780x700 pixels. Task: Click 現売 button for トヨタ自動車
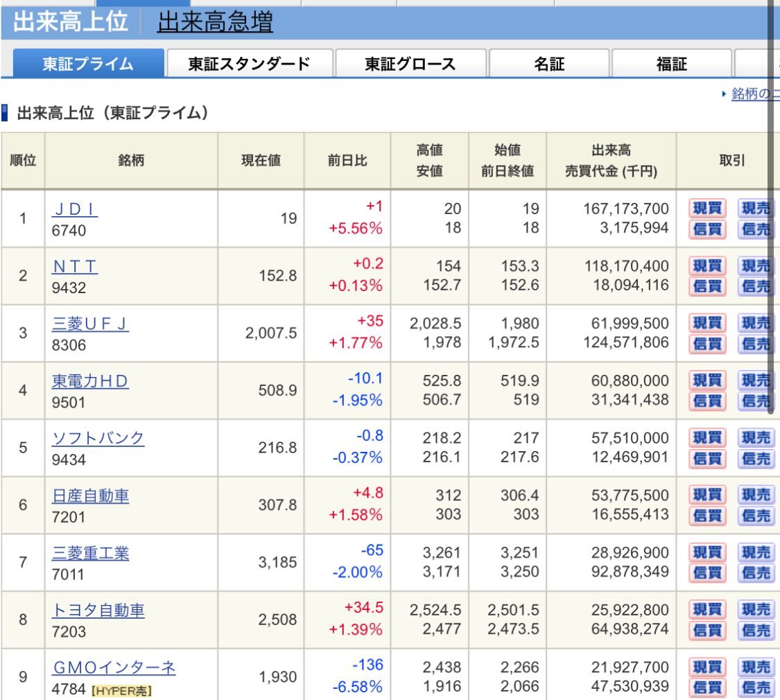756,609
